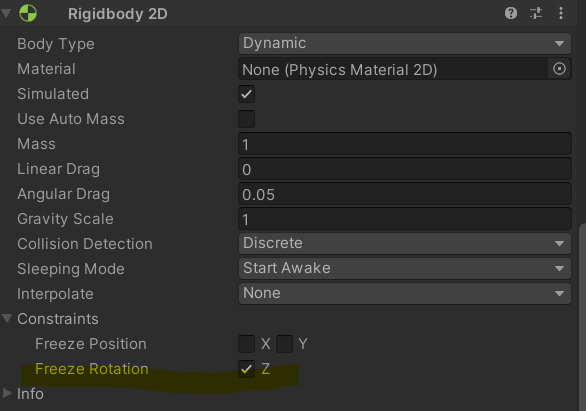Check Freeze Position Y checkbox
Viewport: 586px width, 411px height.
click(284, 344)
